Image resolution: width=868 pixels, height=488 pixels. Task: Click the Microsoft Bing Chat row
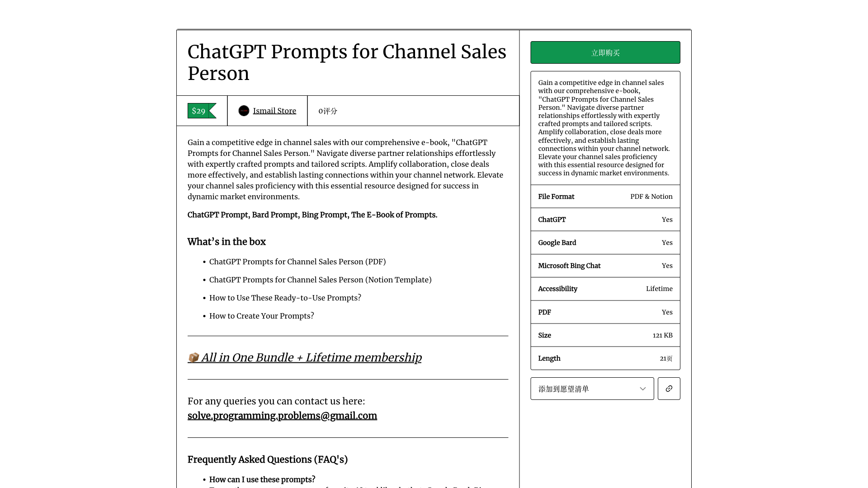click(605, 266)
